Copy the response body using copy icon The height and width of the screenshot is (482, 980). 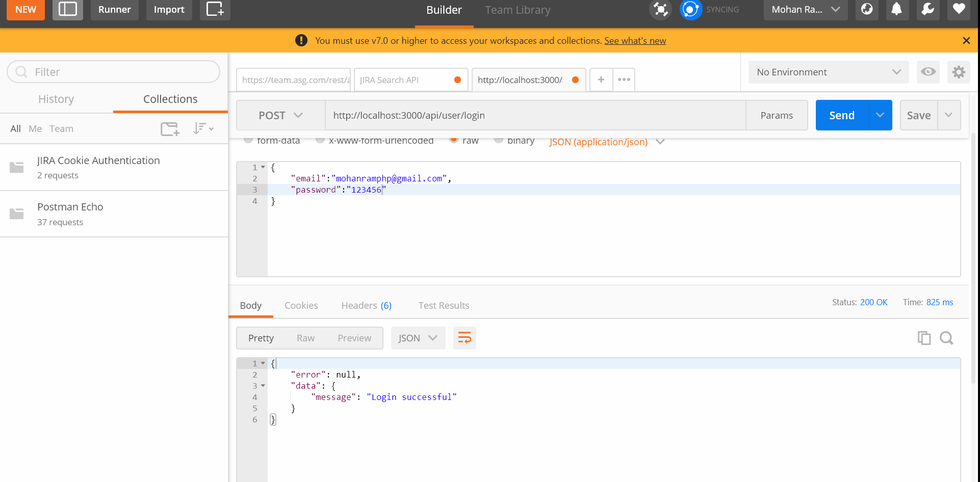[x=924, y=338]
